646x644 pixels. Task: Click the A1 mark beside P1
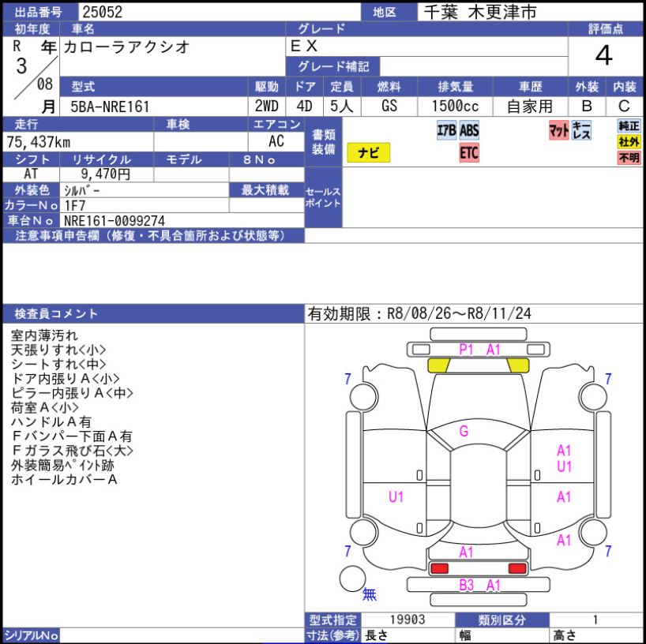(493, 350)
